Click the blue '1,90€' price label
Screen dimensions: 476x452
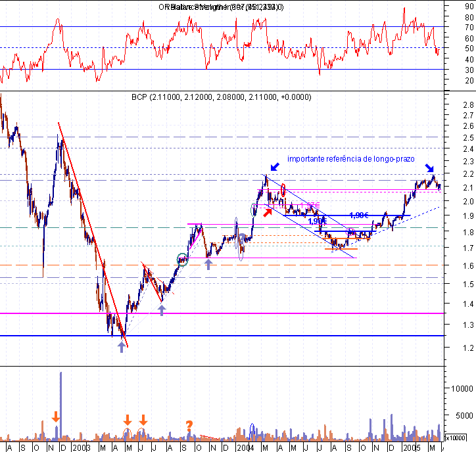[318, 221]
